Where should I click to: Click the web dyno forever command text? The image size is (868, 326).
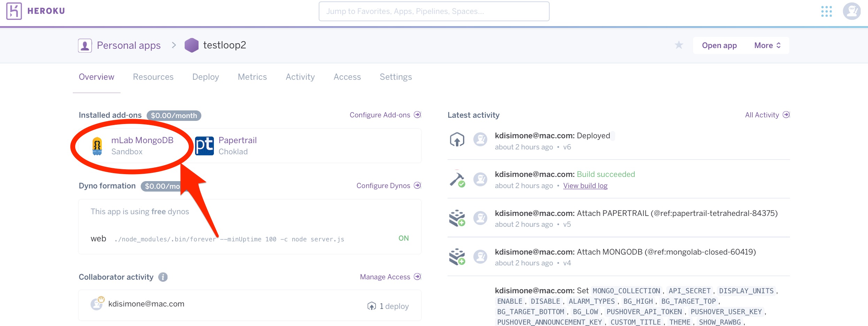[x=229, y=239]
